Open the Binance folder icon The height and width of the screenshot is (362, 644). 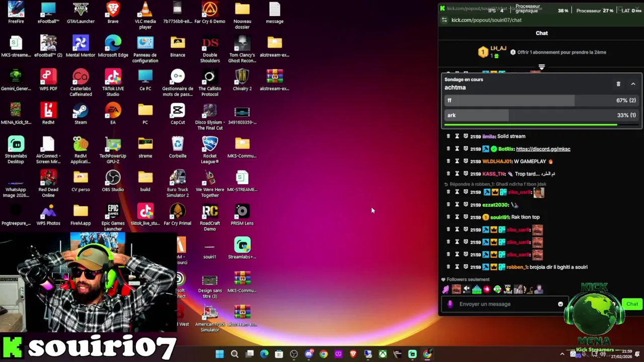pyautogui.click(x=178, y=47)
